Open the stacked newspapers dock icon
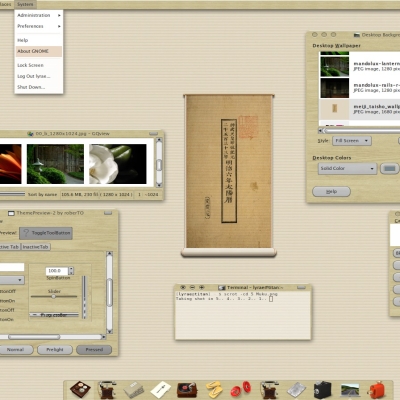 [x=133, y=390]
